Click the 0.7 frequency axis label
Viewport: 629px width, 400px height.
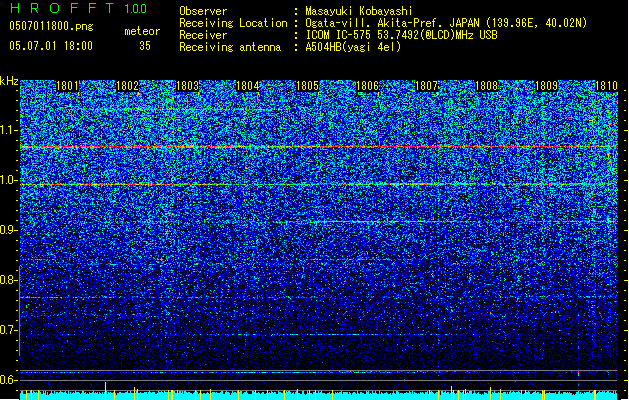pyautogui.click(x=9, y=330)
